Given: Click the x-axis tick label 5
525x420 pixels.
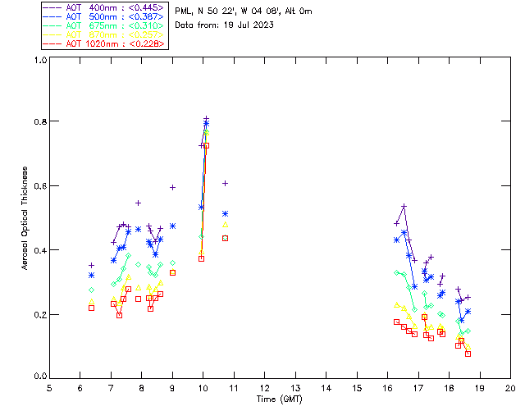Looking at the screenshot, I should click(49, 388).
